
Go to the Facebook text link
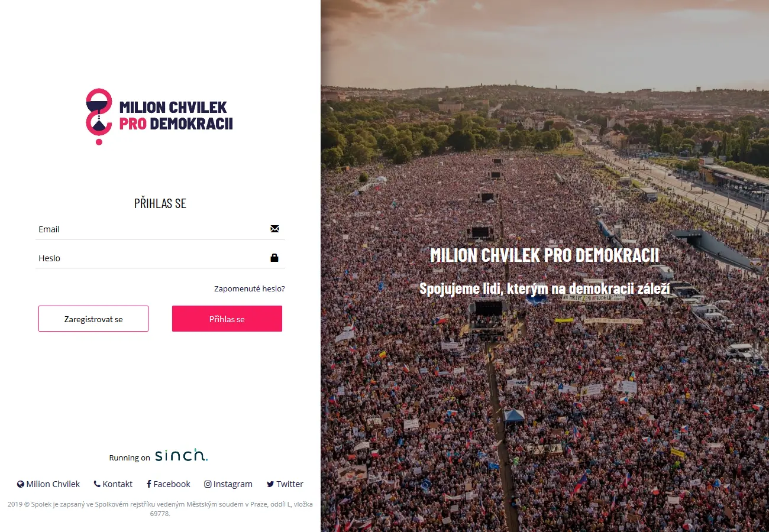coord(172,484)
